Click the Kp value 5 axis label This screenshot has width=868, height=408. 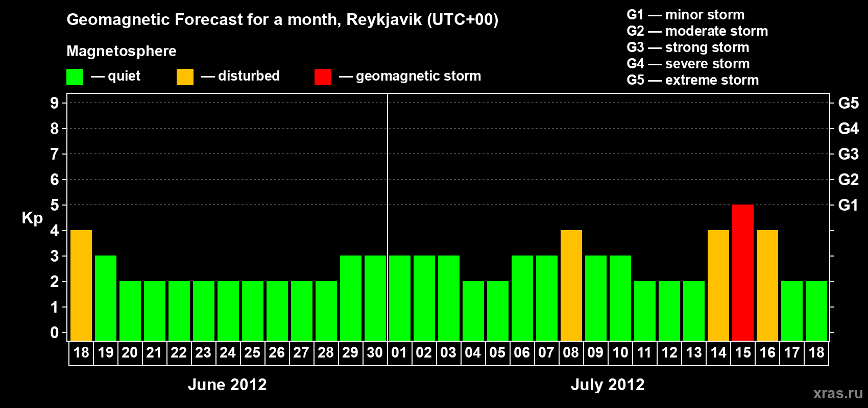coord(55,205)
